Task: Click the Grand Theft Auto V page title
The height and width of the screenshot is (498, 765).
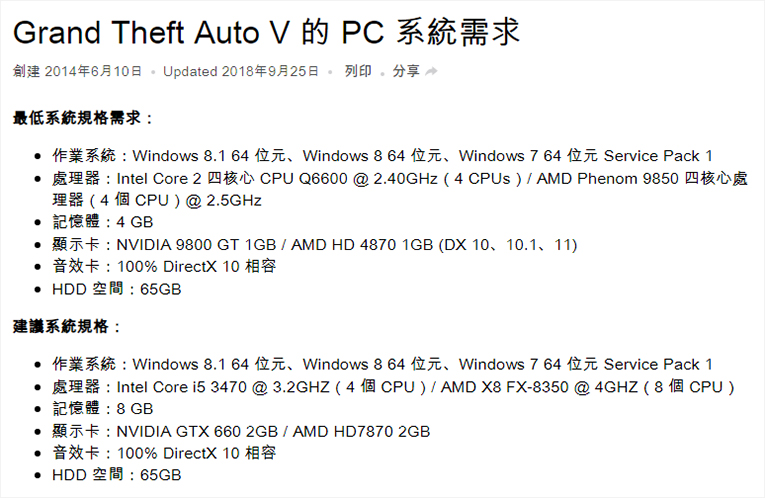Action: [x=266, y=31]
